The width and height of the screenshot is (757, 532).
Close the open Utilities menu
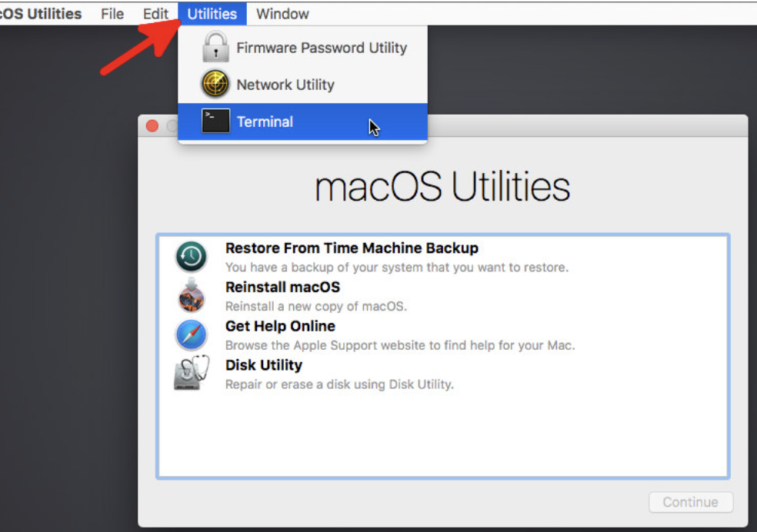(x=212, y=14)
